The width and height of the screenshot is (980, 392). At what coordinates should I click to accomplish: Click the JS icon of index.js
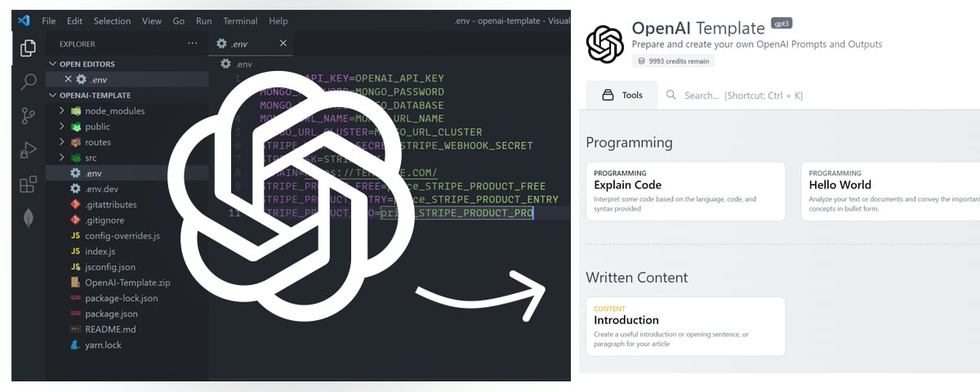point(75,251)
